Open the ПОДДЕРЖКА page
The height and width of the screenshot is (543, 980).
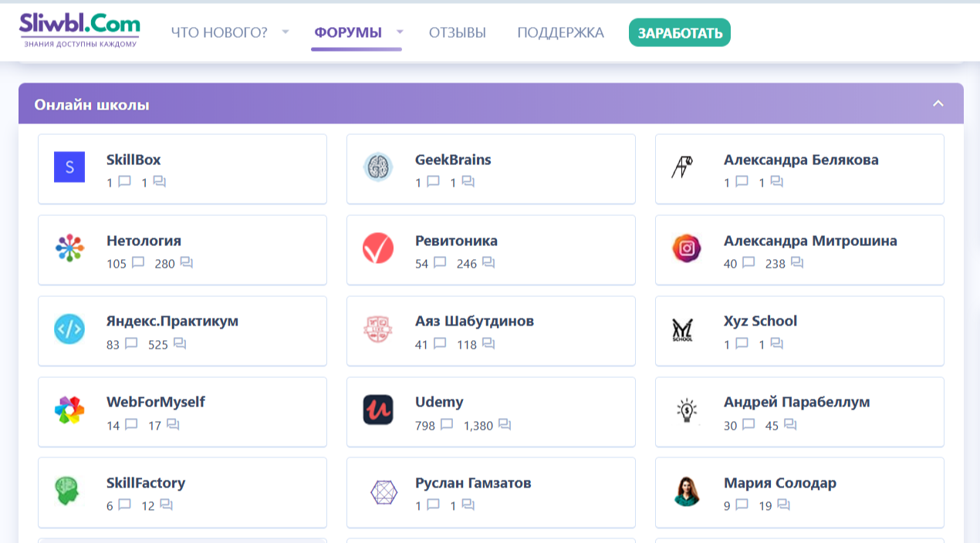coord(561,32)
